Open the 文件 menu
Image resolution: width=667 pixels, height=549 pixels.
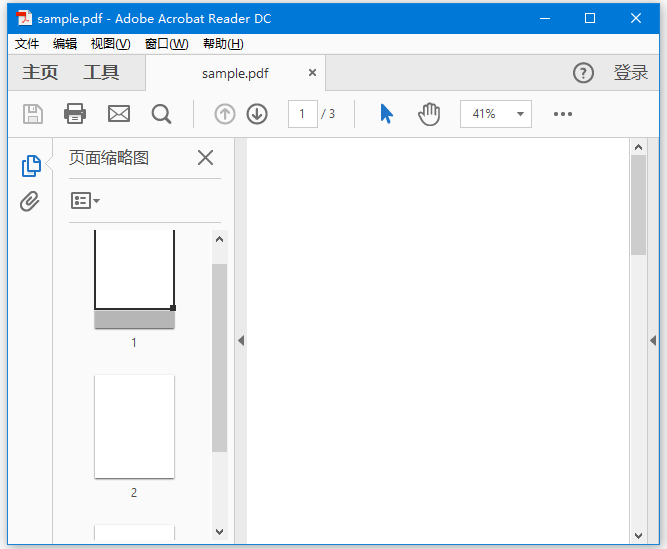(x=27, y=44)
